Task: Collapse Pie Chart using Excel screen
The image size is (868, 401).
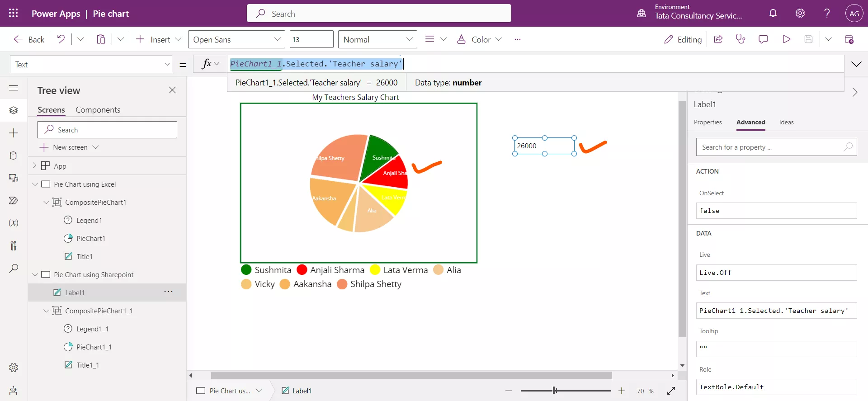Action: [x=35, y=184]
